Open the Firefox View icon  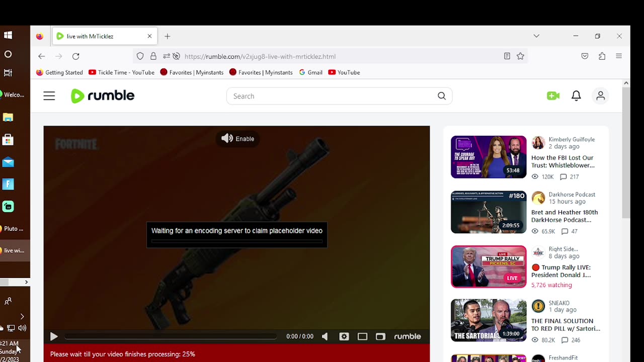40,36
